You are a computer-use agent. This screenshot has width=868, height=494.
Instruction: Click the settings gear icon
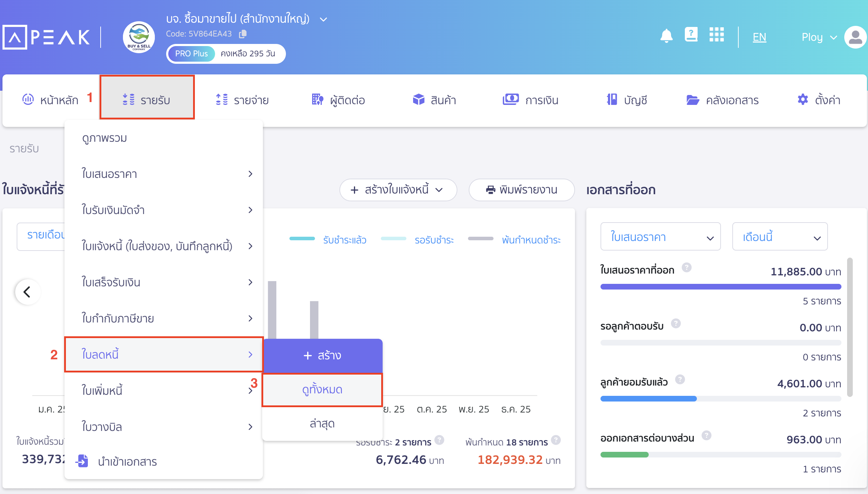point(803,100)
